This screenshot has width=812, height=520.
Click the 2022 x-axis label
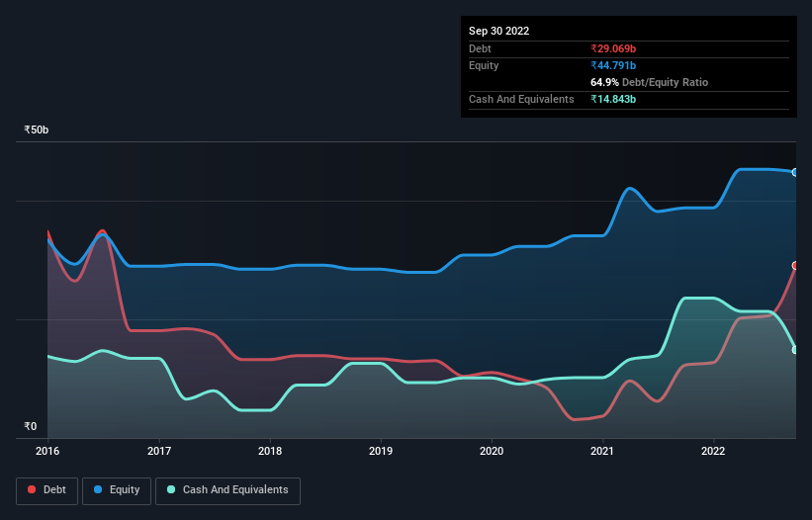point(713,451)
